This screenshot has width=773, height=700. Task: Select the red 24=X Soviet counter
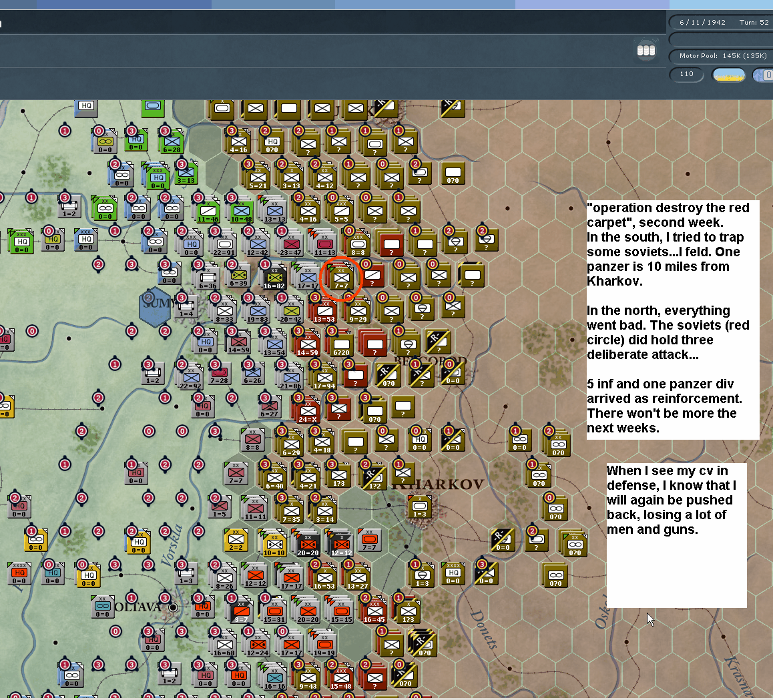tap(308, 412)
